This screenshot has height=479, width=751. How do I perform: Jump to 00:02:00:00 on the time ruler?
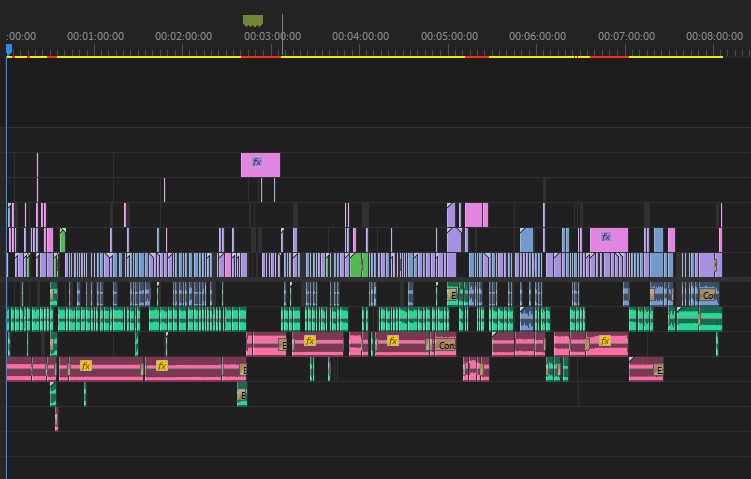point(183,36)
